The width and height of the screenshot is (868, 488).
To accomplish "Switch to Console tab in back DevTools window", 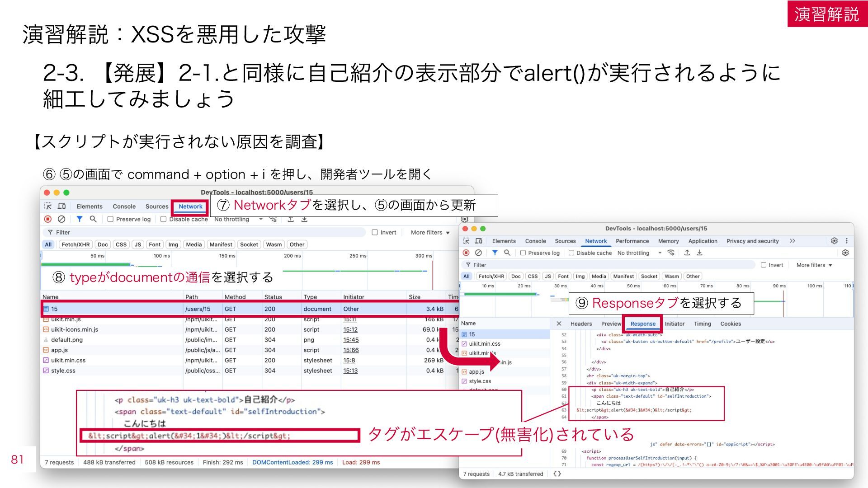I will click(x=124, y=206).
